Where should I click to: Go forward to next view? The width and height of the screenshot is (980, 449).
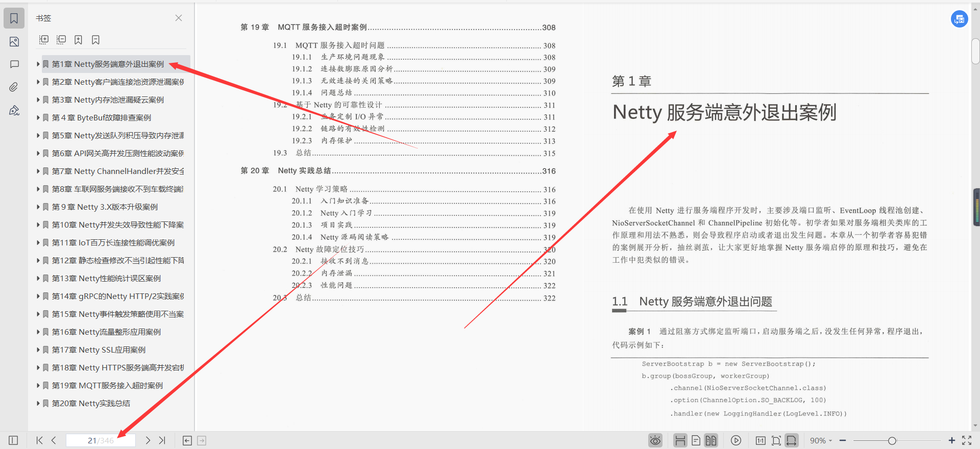tap(202, 441)
